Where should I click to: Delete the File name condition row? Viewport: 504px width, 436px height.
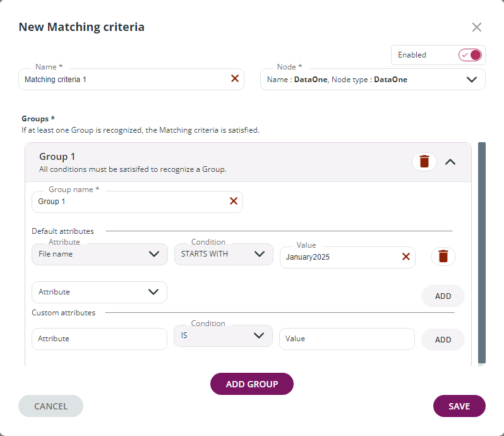[443, 257]
